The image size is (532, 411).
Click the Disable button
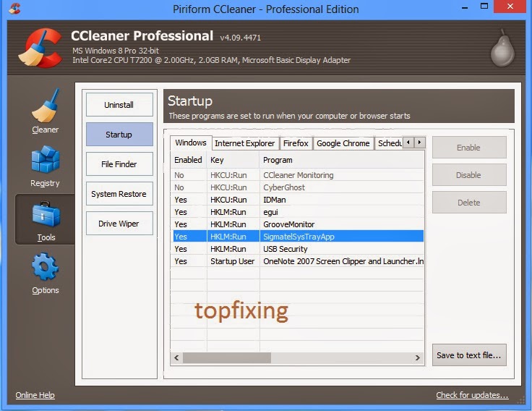point(469,175)
